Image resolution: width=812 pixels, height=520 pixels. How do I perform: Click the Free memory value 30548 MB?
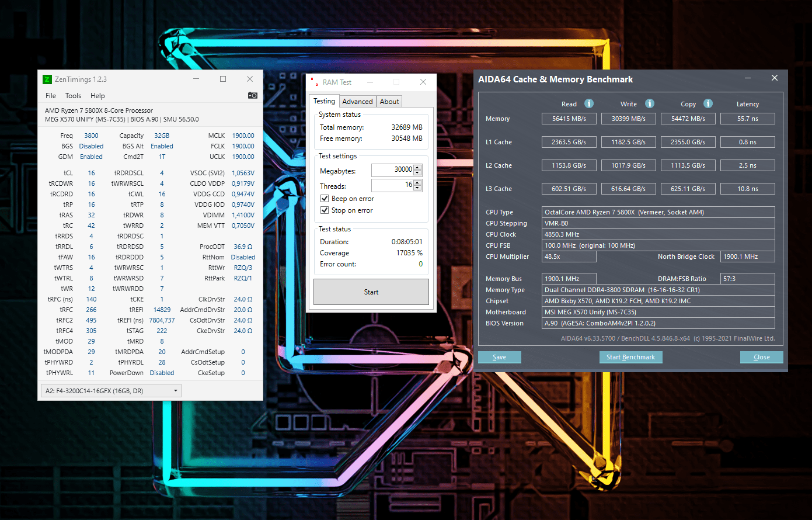[x=407, y=138]
